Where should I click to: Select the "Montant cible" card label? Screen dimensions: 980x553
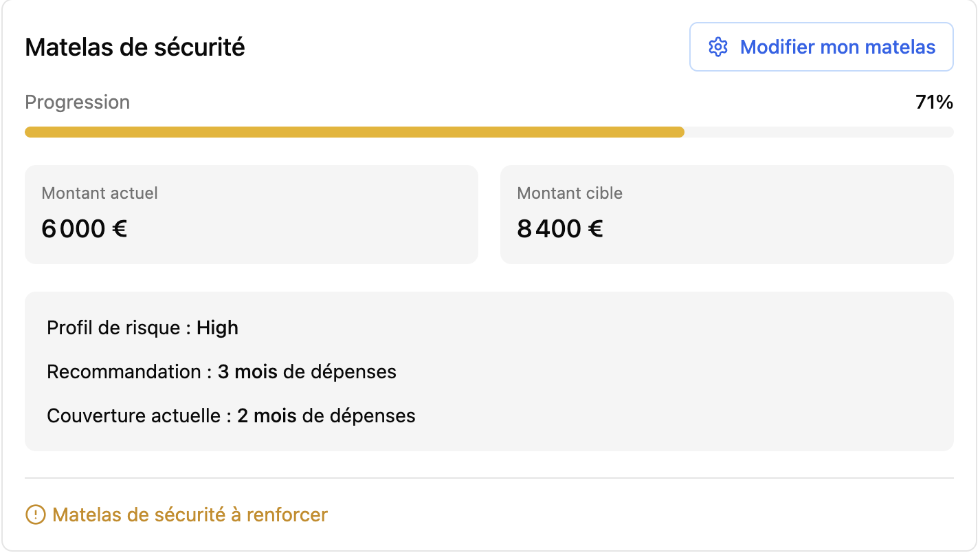click(x=570, y=193)
